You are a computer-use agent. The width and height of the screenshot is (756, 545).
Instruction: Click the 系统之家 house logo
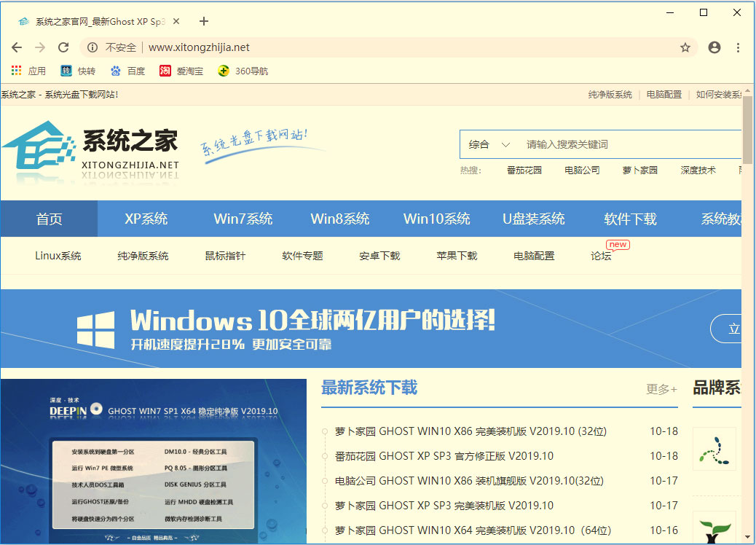(39, 146)
